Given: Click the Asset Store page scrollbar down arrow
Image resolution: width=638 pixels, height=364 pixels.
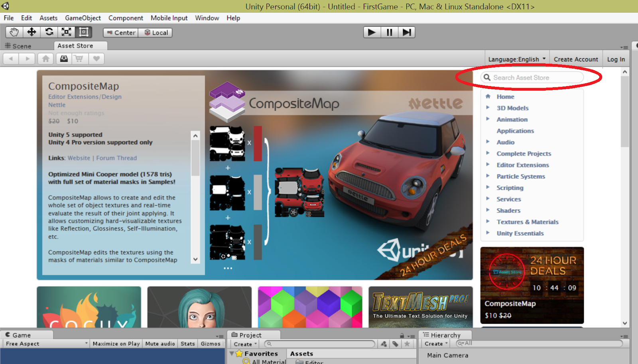Looking at the screenshot, I should (625, 323).
